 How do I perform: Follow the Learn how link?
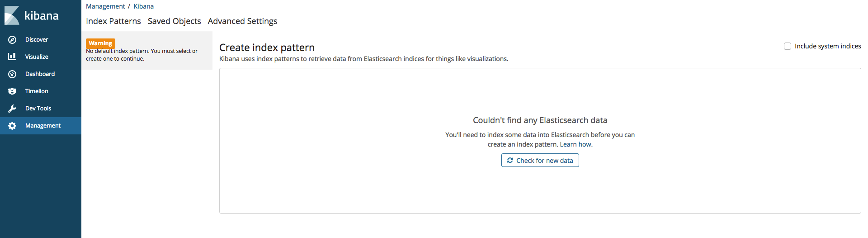576,144
